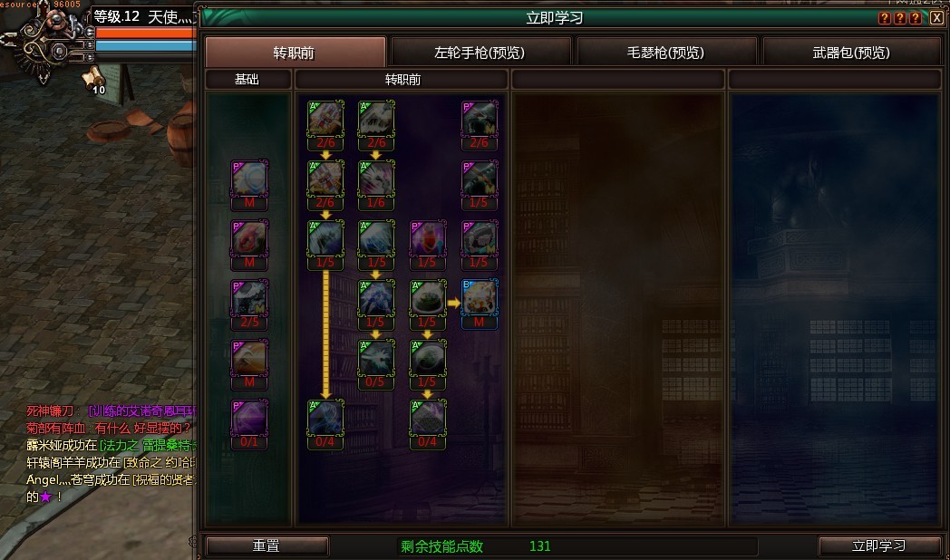Click the character gear portrait emblem
The height and width of the screenshot is (560, 950).
pyautogui.click(x=47, y=43)
